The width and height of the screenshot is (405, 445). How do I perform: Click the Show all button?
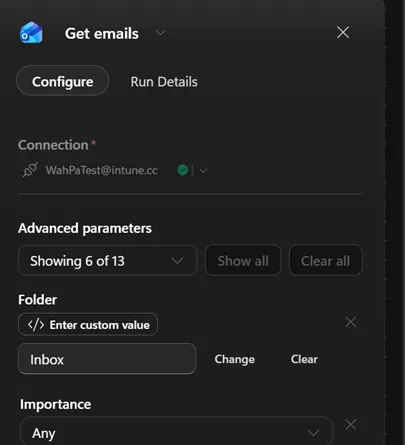click(243, 261)
